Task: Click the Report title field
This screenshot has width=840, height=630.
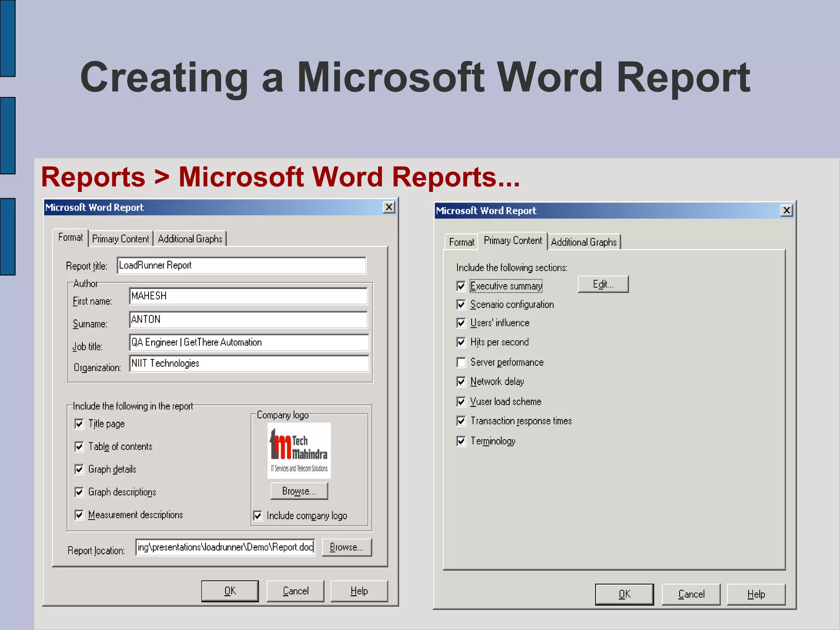Action: (241, 265)
